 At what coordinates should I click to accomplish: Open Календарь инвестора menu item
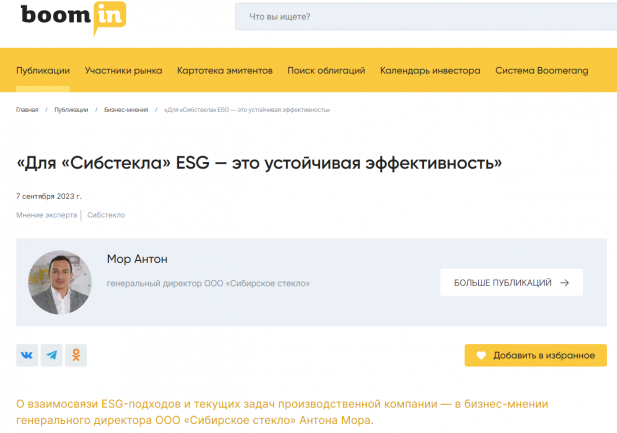[430, 70]
